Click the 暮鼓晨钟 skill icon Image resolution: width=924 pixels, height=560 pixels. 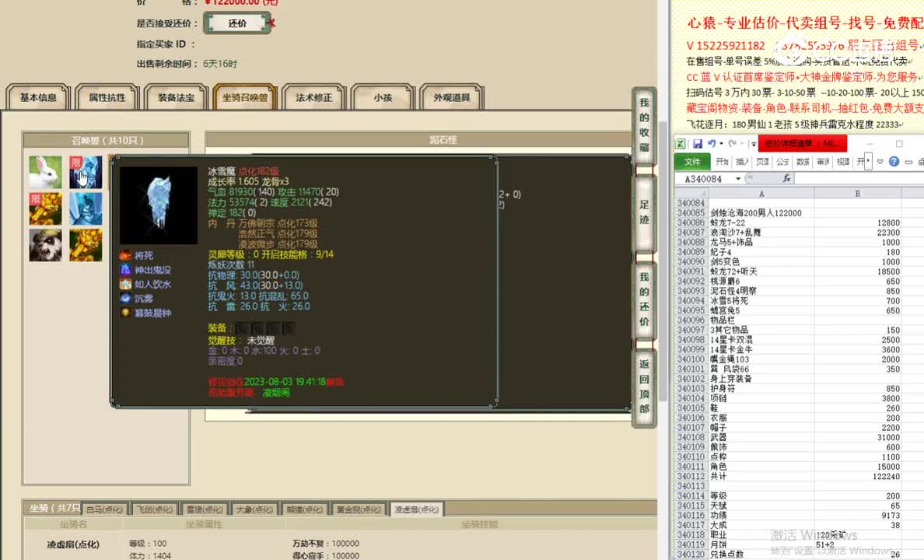(124, 313)
